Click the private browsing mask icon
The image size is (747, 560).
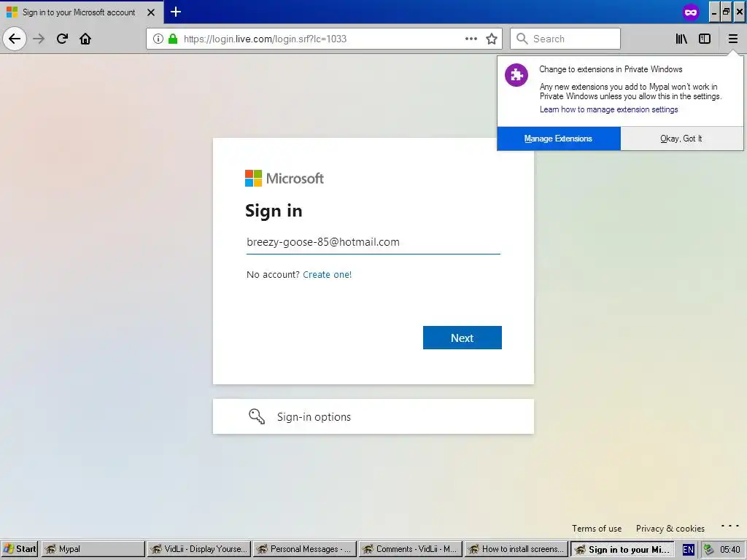pyautogui.click(x=690, y=12)
